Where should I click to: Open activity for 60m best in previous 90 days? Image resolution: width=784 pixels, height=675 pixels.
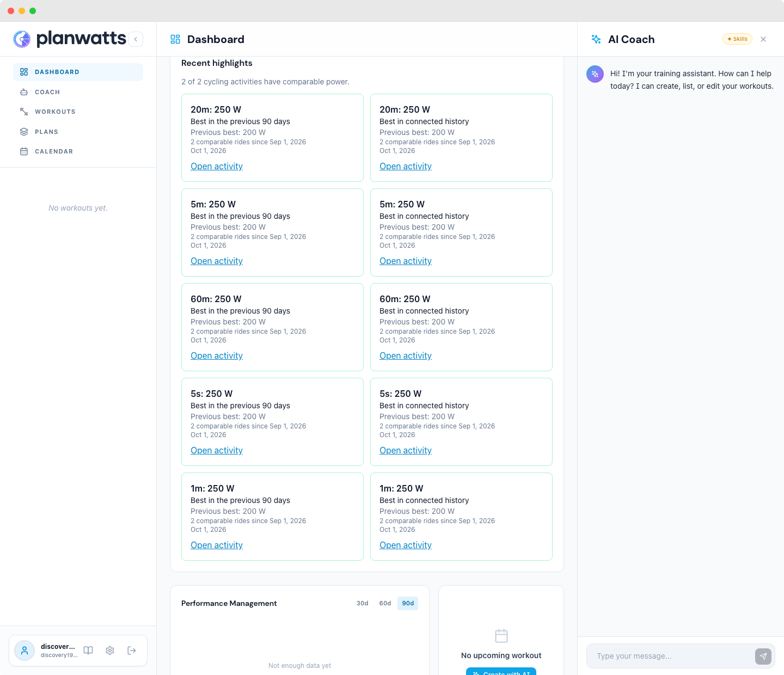point(217,356)
